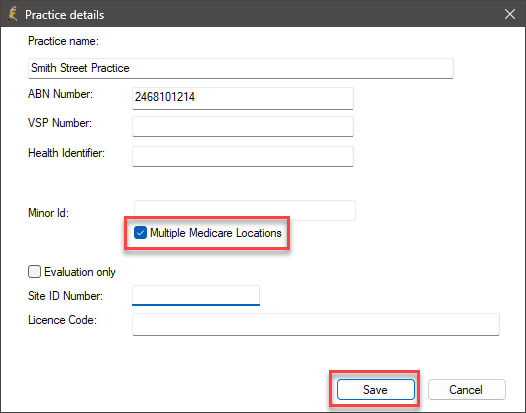Click the bird application icon in title bar
Screen dimensions: 526x413
(x=13, y=14)
